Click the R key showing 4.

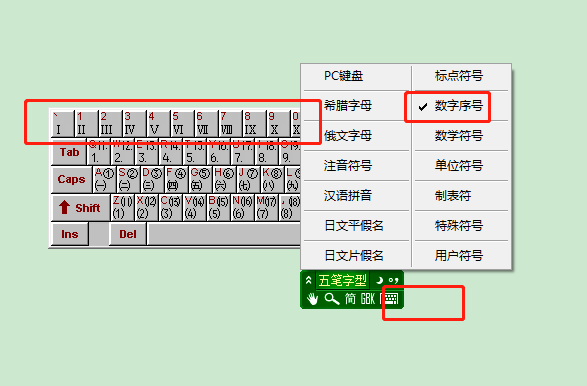[x=171, y=152]
